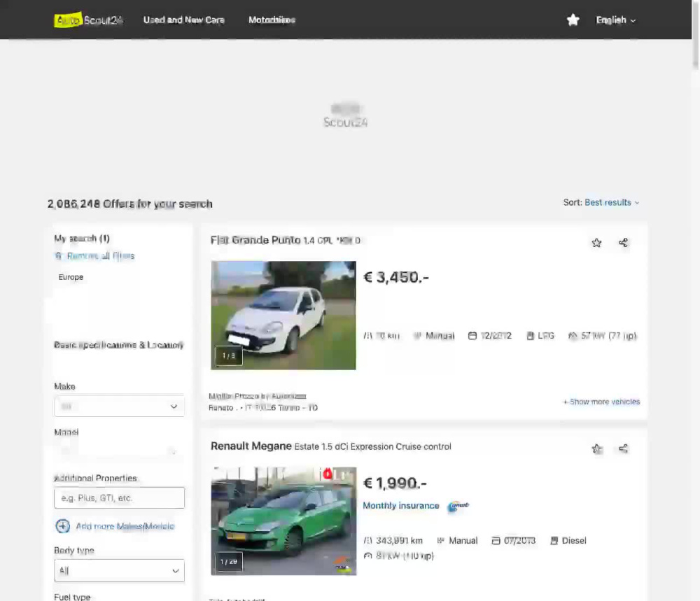Save Fiat Grande Punto to favorites
700x601 pixels.
596,243
